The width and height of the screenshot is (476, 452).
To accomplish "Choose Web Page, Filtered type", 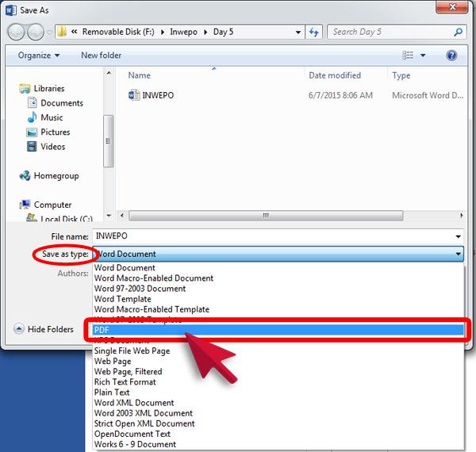I will click(278, 372).
